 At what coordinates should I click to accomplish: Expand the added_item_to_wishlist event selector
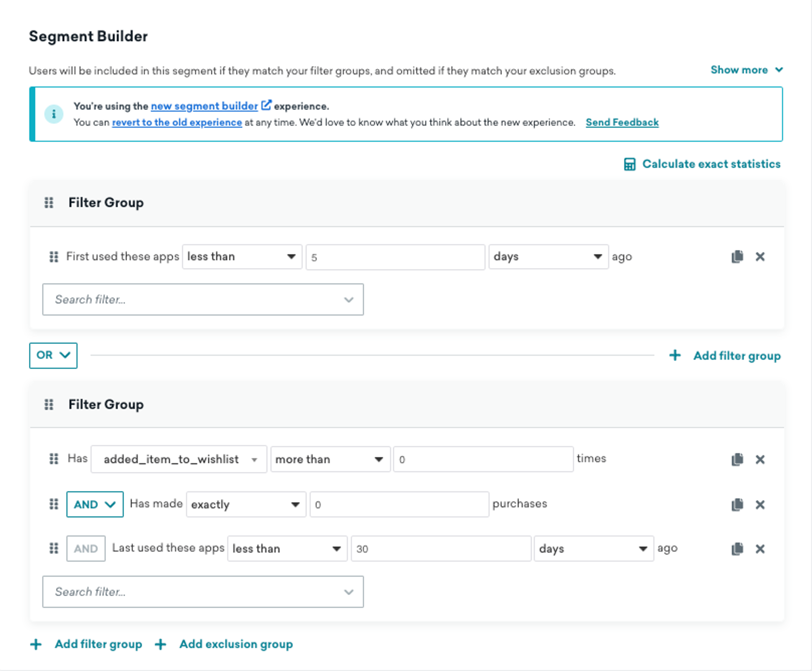pos(179,459)
